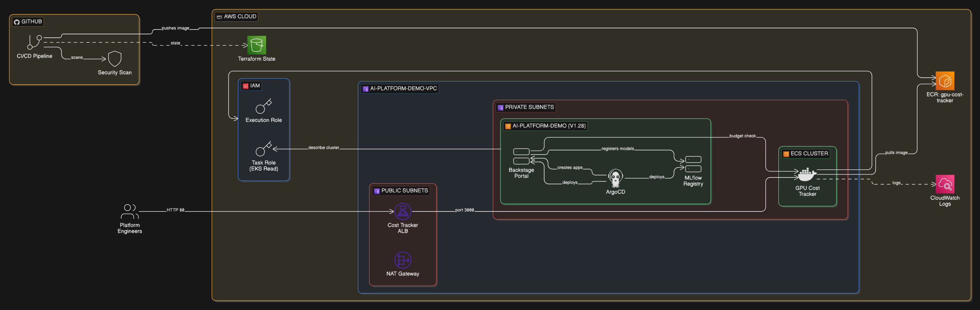The image size is (980, 310).
Task: Click the IAM group title text
Action: point(255,86)
